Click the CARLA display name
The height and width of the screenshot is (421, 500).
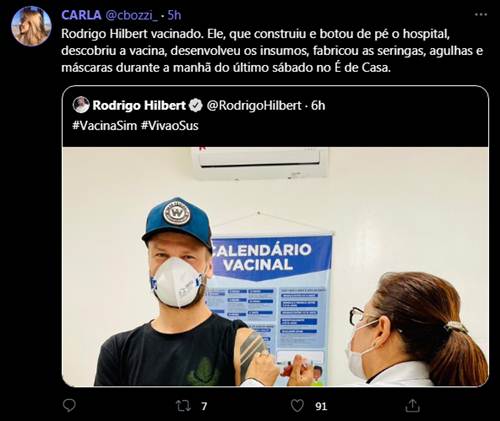(81, 15)
